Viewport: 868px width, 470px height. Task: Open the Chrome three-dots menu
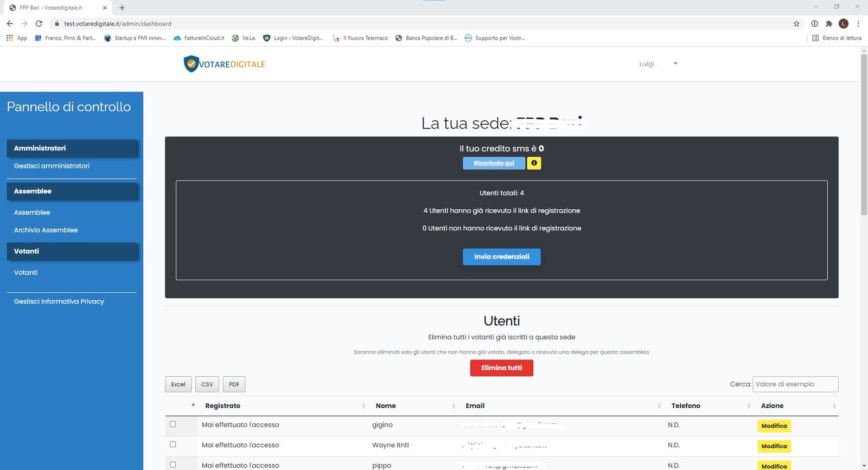tap(858, 24)
